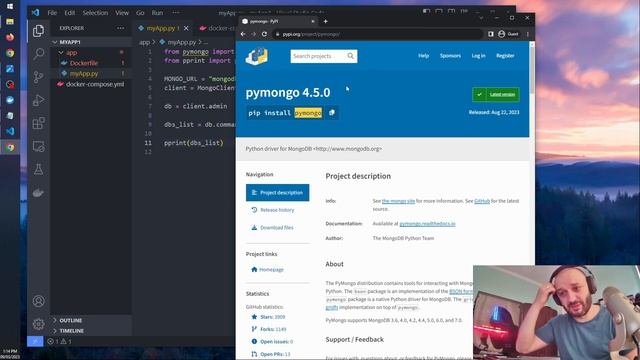The width and height of the screenshot is (640, 360).
Task: Close the myApp.py editor tab
Action: (186, 28)
